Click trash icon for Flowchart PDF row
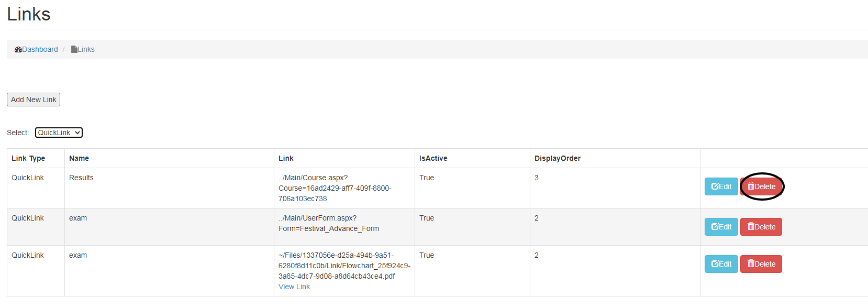The width and height of the screenshot is (868, 308). coord(751,264)
